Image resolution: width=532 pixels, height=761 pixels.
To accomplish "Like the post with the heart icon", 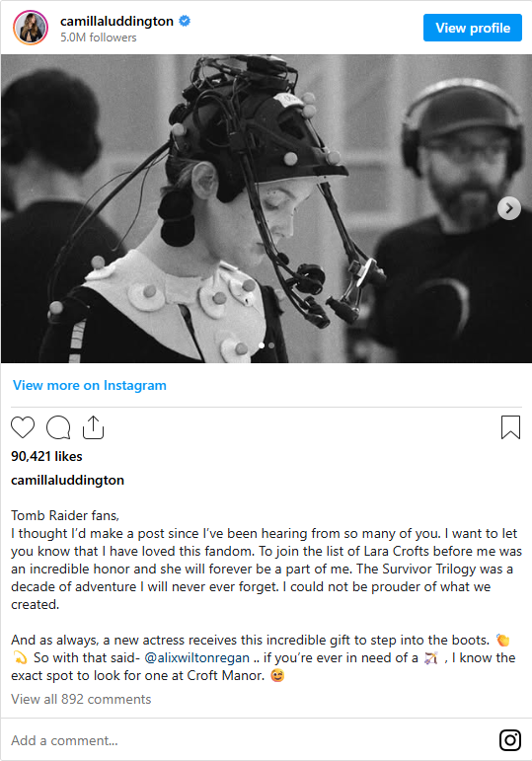I will click(x=23, y=427).
